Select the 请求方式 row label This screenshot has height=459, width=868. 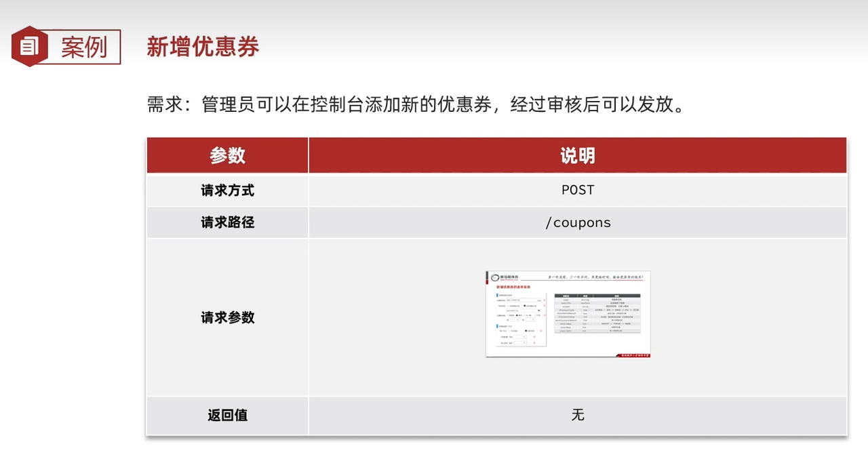coord(227,191)
